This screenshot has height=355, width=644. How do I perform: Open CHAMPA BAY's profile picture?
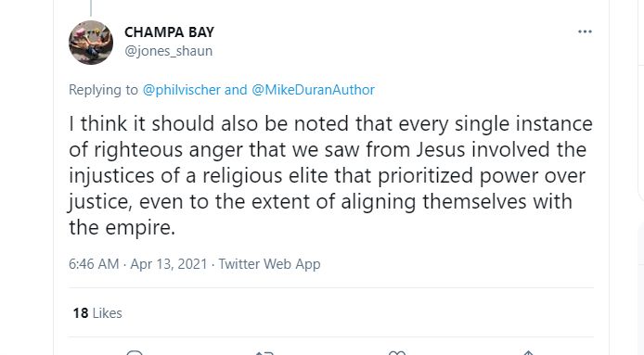pos(91,43)
